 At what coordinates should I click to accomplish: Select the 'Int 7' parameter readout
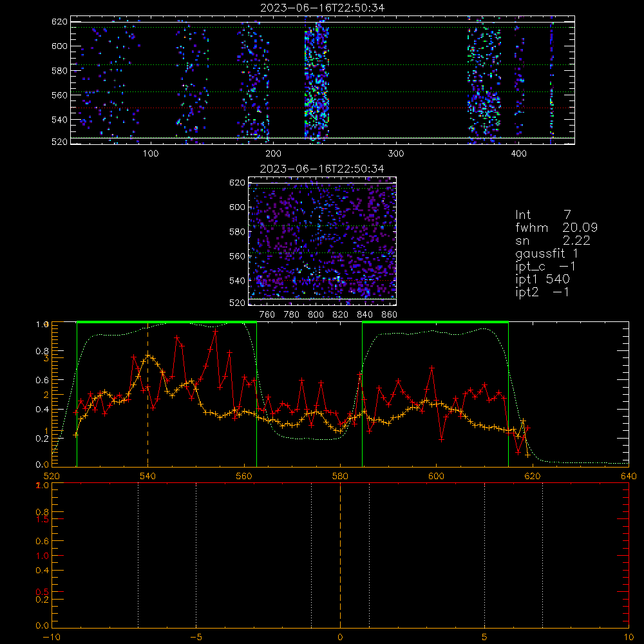(543, 215)
